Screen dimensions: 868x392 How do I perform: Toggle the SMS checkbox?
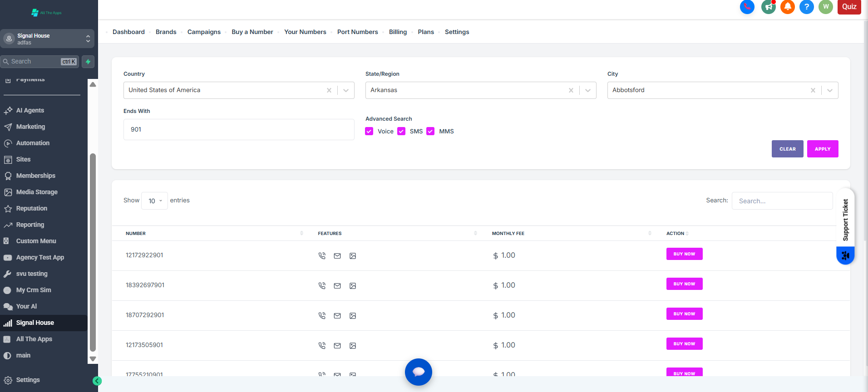(401, 132)
